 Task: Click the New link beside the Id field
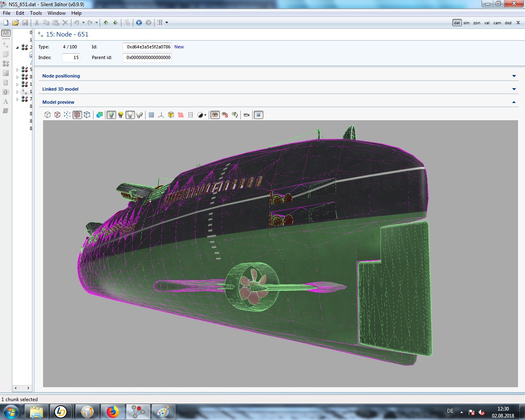click(179, 47)
